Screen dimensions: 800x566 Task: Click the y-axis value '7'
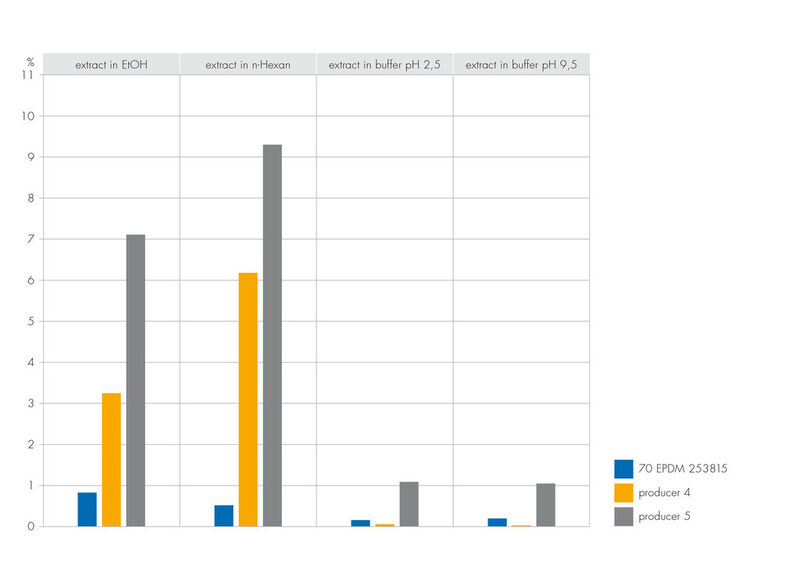pyautogui.click(x=31, y=239)
